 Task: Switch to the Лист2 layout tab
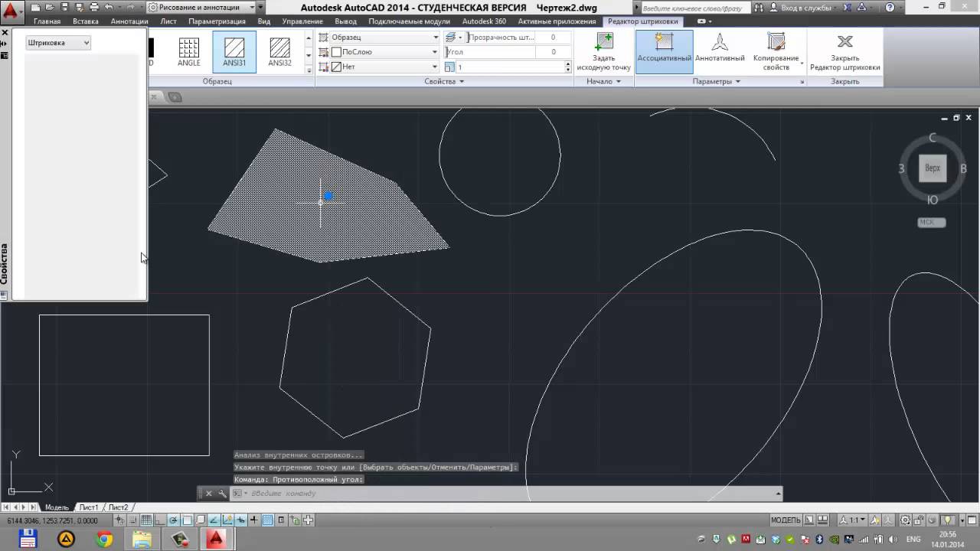pyautogui.click(x=118, y=507)
